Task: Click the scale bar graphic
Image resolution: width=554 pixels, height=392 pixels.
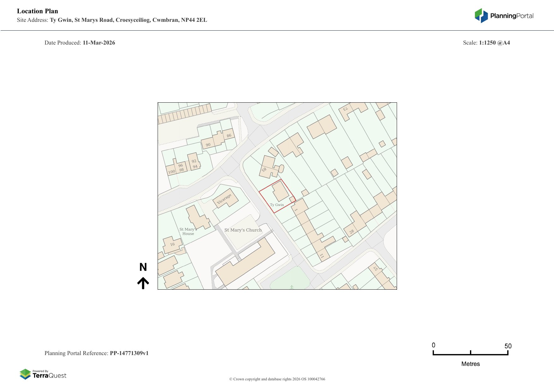Action: click(470, 354)
